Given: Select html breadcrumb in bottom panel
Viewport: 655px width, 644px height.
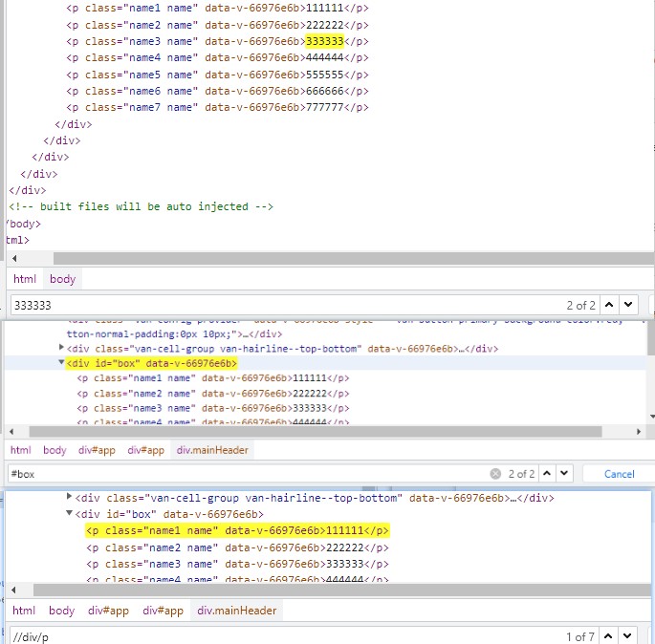Looking at the screenshot, I should pyautogui.click(x=24, y=611).
